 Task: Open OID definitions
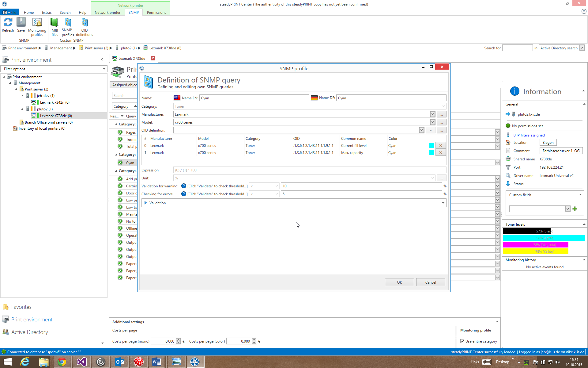(x=84, y=27)
